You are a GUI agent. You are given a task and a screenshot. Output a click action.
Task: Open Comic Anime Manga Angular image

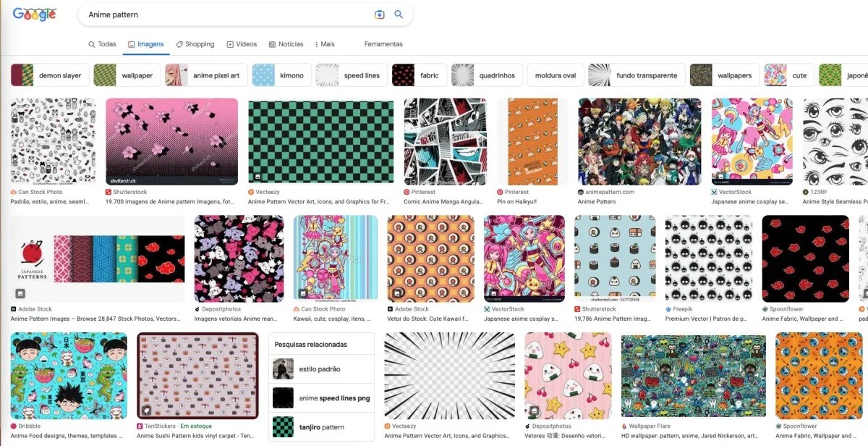445,141
